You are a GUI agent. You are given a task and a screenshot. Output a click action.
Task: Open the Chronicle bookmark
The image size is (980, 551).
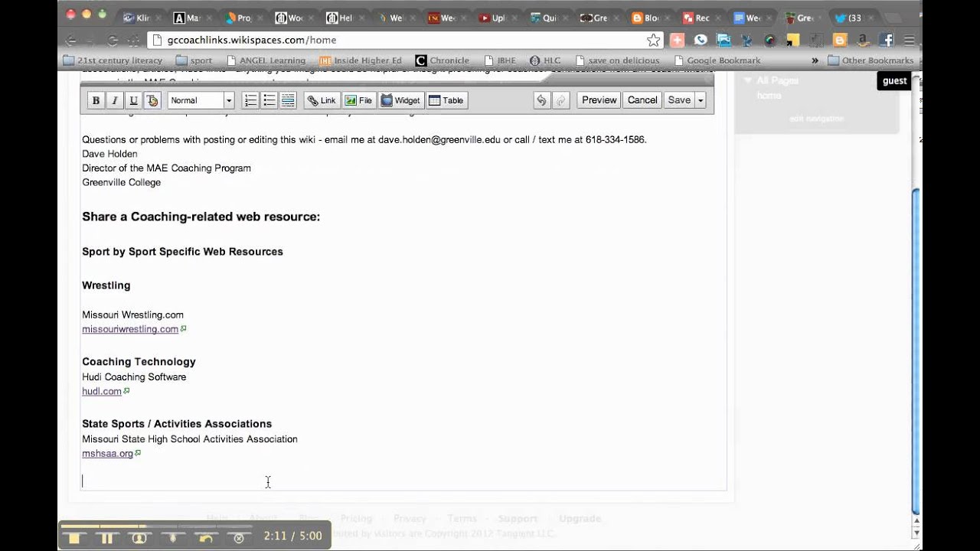pyautogui.click(x=443, y=60)
